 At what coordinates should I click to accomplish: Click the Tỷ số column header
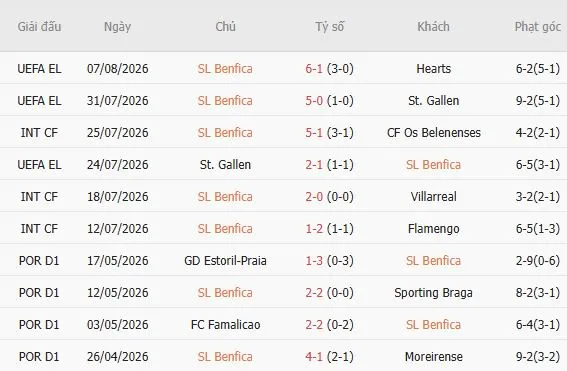(x=329, y=27)
